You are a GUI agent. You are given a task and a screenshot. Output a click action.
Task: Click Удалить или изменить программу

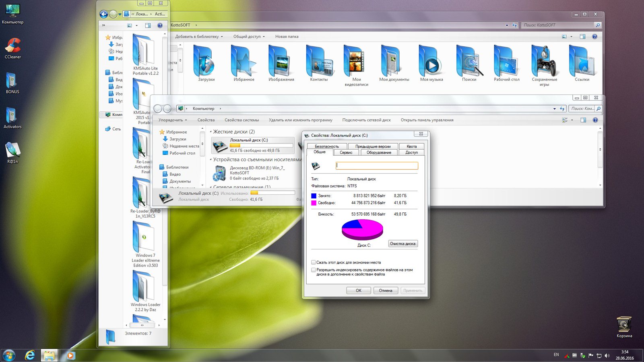[301, 120]
